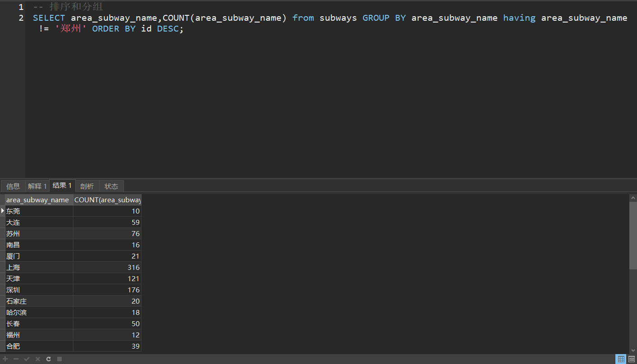The height and width of the screenshot is (364, 637).
Task: Click the ORDER BY keyword in the query
Action: pyautogui.click(x=114, y=29)
